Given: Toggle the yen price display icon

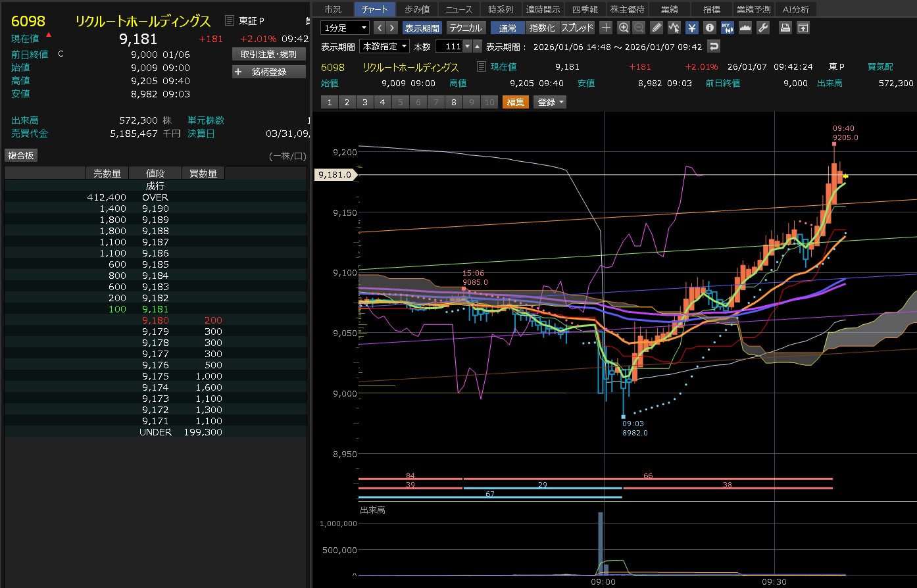Looking at the screenshot, I should tap(692, 28).
